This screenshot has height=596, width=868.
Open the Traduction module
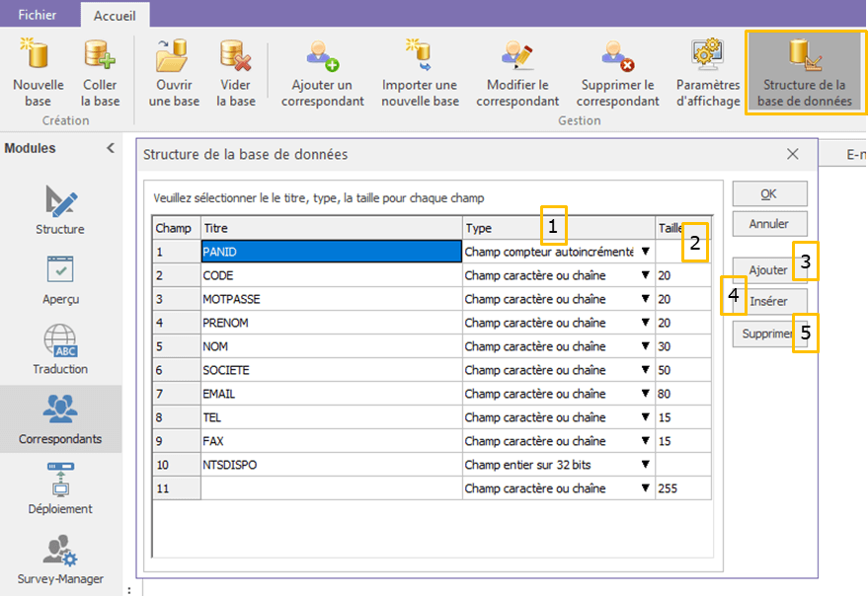[60, 349]
